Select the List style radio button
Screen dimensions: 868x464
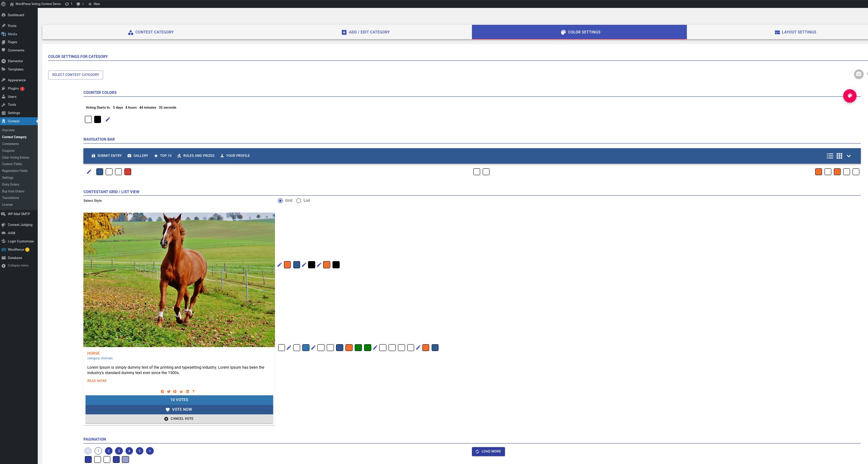coord(299,201)
